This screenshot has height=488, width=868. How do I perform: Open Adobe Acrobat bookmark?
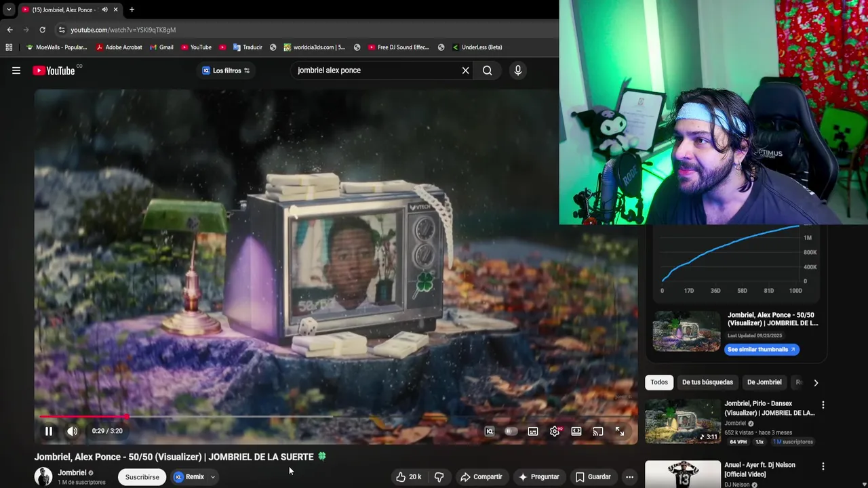pyautogui.click(x=119, y=47)
